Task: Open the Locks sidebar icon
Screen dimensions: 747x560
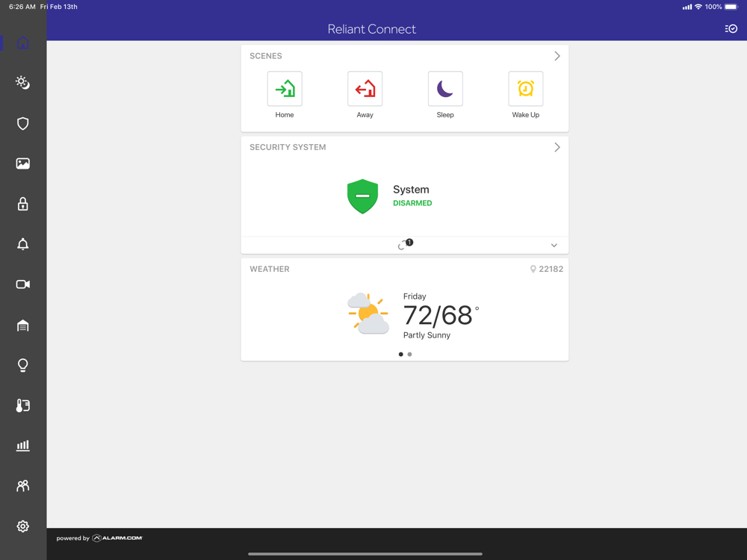Action: (23, 204)
